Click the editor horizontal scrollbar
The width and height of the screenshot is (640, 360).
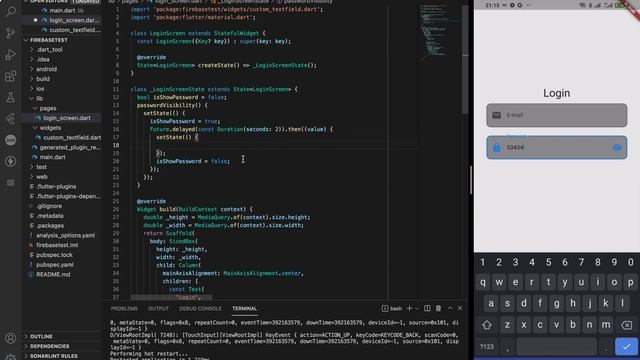tap(171, 297)
